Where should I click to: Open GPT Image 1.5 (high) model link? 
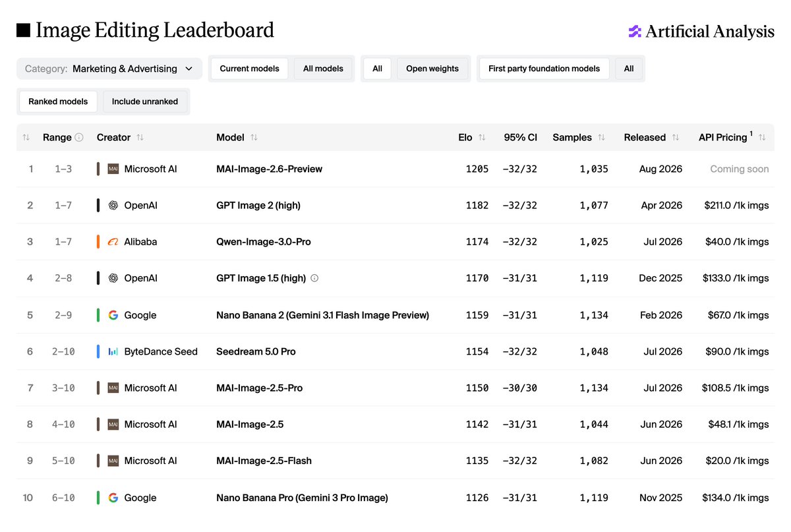[260, 278]
